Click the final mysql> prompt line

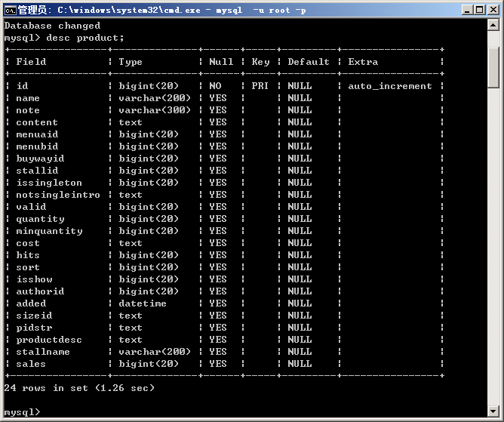[22, 412]
